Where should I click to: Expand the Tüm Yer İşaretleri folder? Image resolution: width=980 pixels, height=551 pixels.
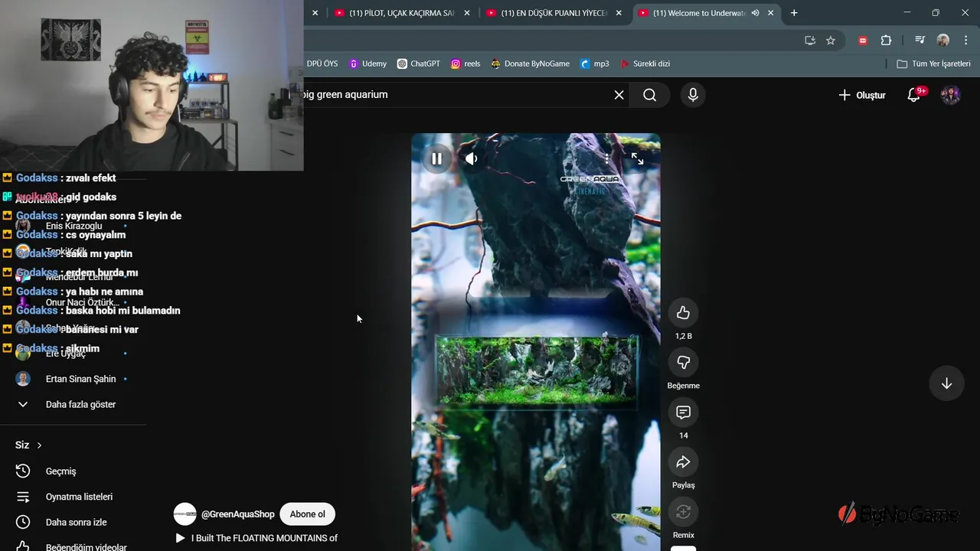coord(933,64)
